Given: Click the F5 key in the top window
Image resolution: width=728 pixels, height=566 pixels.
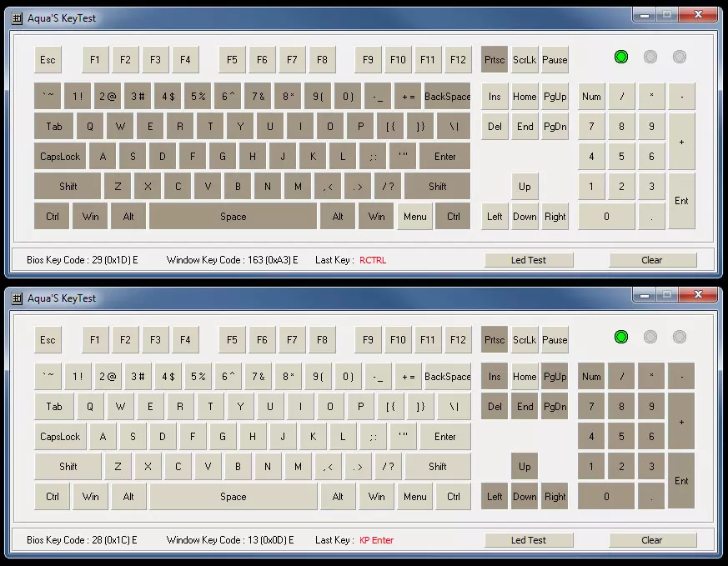Looking at the screenshot, I should coord(232,59).
